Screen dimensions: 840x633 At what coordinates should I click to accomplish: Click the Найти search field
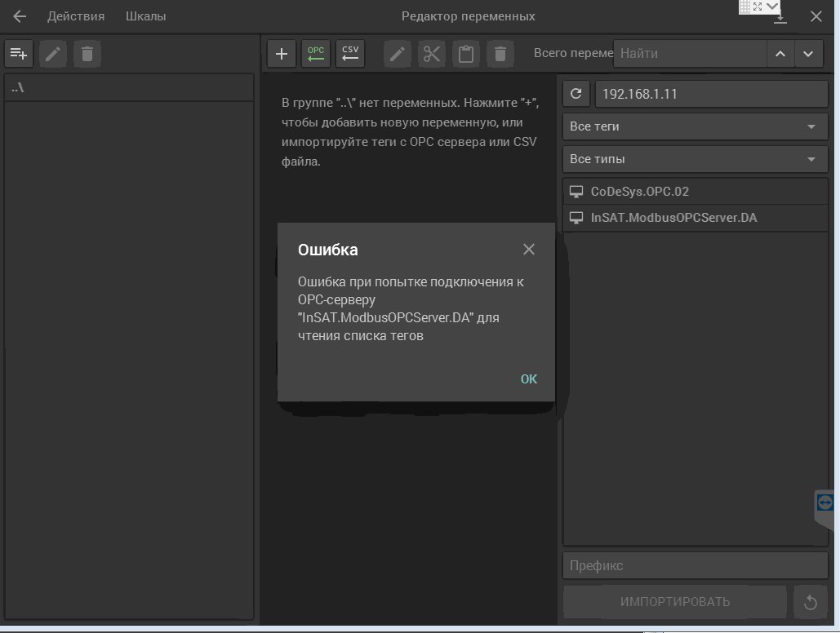[x=690, y=54]
